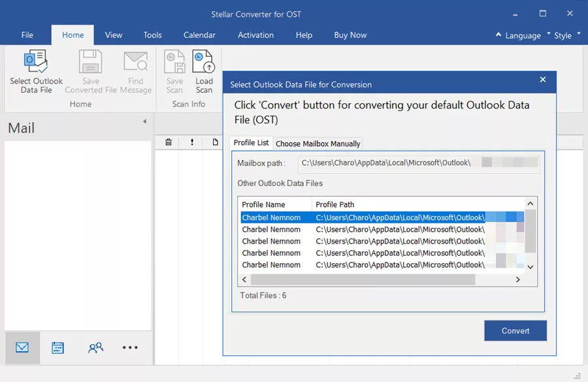This screenshot has width=588, height=382.
Task: Click the vertical scrollbar thumb in profile list
Action: click(x=531, y=231)
